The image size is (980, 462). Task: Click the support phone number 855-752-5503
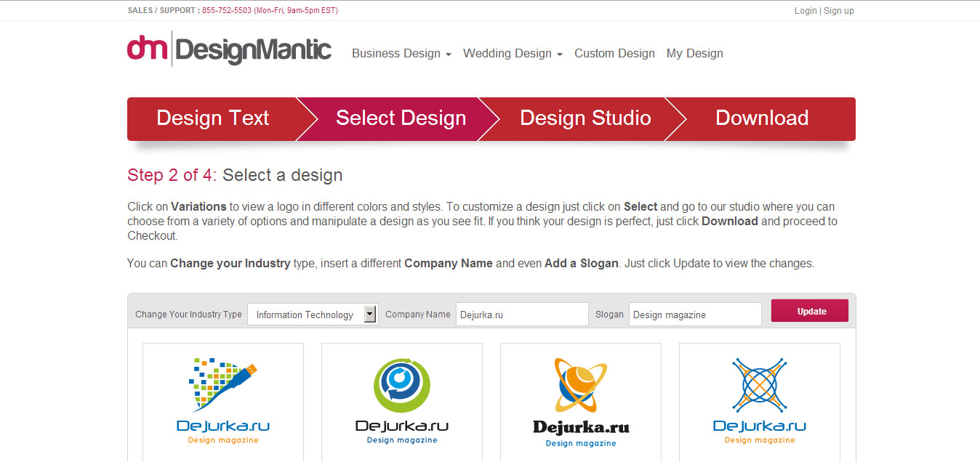point(227,11)
